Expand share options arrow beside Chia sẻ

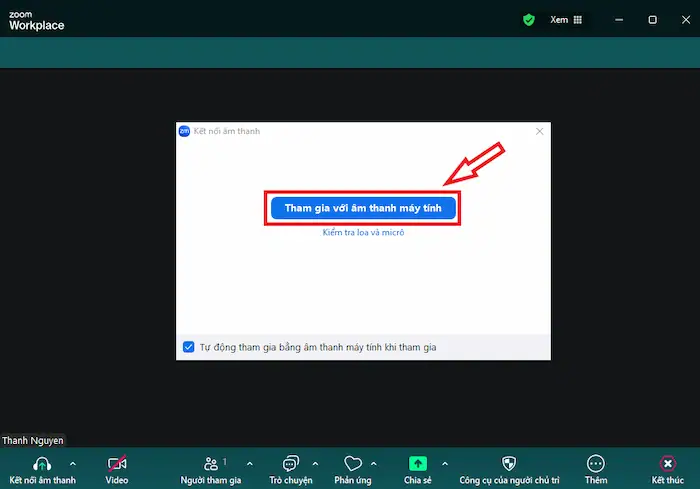(x=444, y=464)
